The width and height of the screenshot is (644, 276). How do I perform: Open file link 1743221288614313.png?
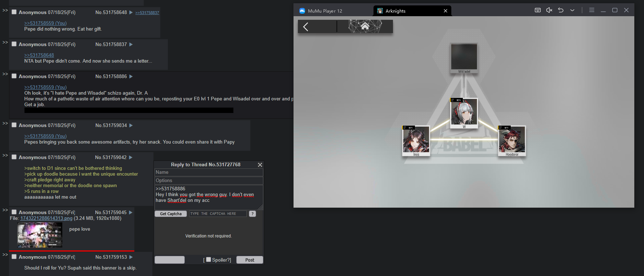(x=46, y=218)
